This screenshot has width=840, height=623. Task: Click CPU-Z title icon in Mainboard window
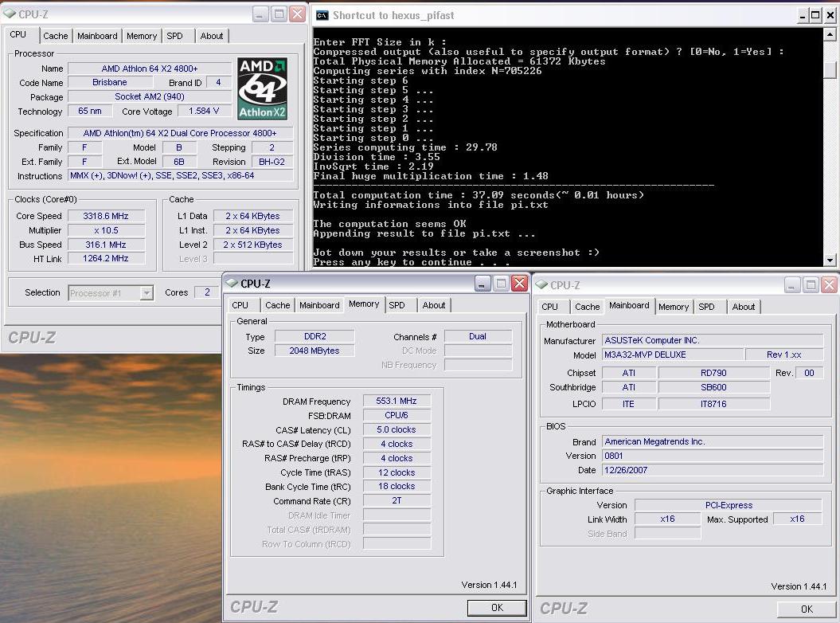pos(541,284)
